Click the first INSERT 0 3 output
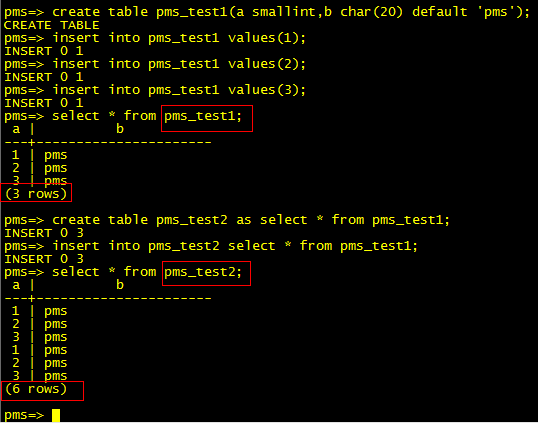 [44, 233]
